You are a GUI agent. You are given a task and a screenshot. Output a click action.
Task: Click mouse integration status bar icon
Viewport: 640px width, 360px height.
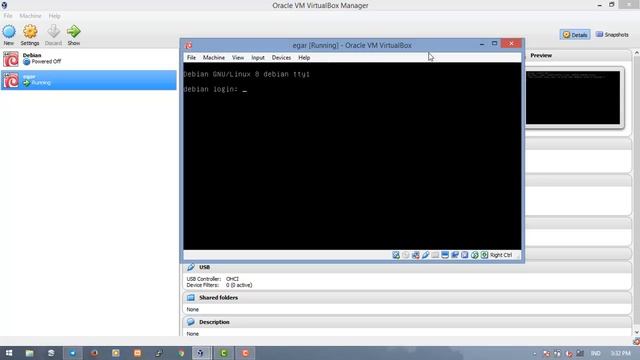(474, 255)
